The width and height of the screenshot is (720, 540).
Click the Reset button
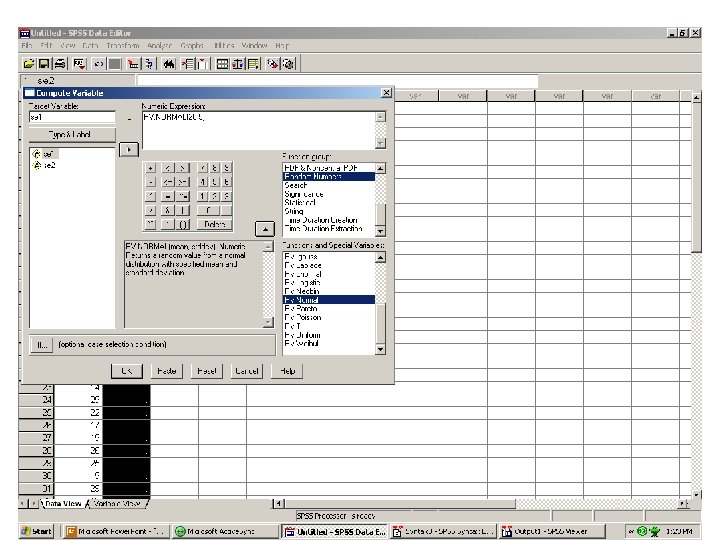pyautogui.click(x=207, y=371)
